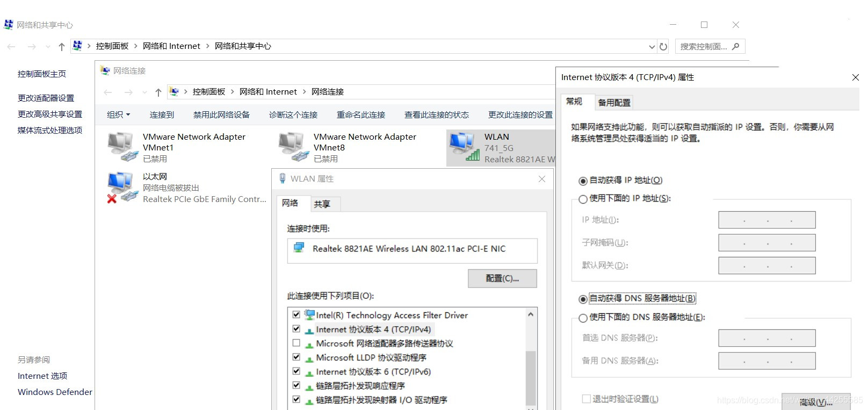Open Internet 选项 link
The width and height of the screenshot is (868, 410).
tap(42, 376)
